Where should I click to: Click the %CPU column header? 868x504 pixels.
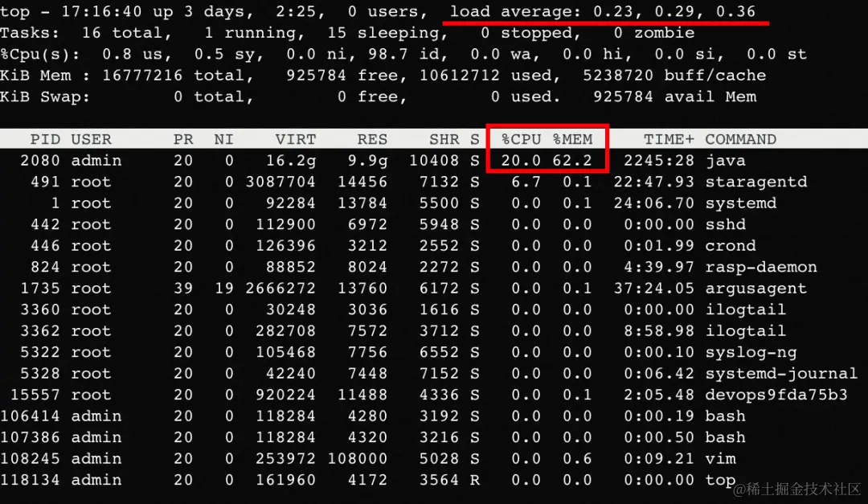(521, 139)
